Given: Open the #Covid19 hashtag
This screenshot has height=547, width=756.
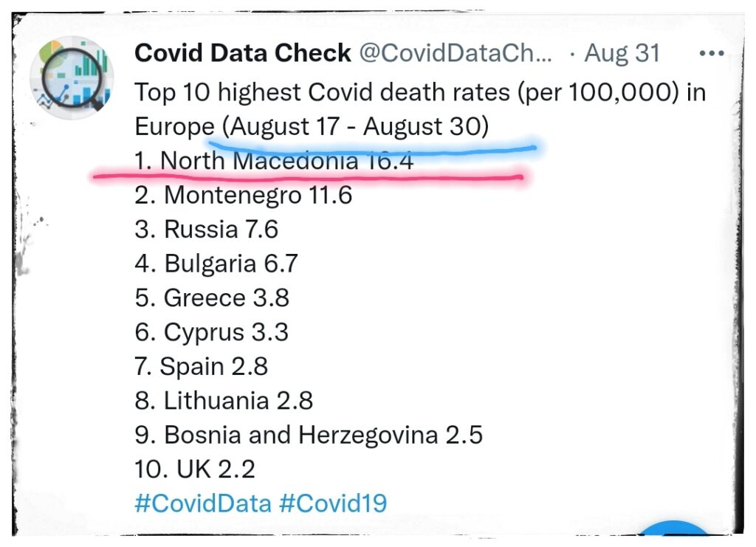Looking at the screenshot, I should pyautogui.click(x=333, y=503).
